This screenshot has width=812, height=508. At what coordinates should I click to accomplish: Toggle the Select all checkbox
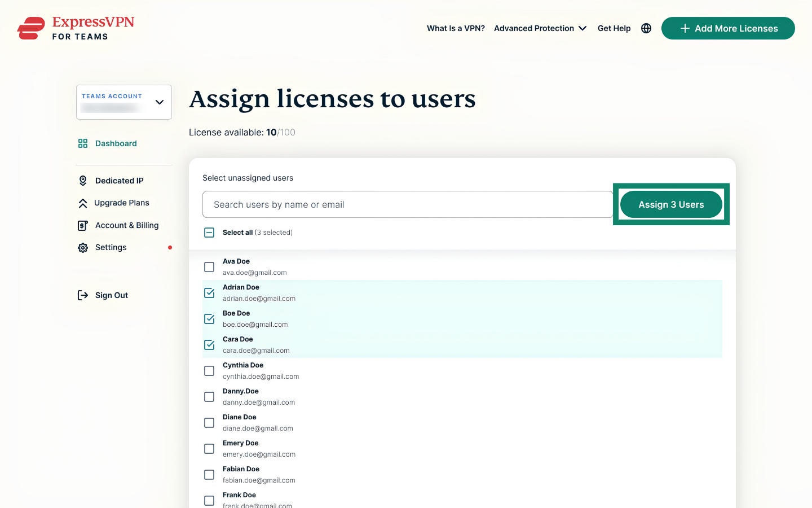tap(209, 233)
